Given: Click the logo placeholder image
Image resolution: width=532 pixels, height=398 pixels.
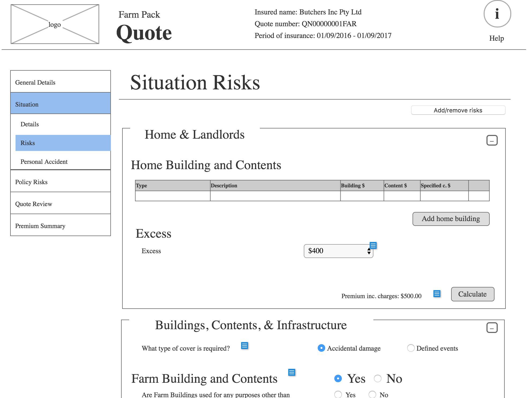Looking at the screenshot, I should click(55, 24).
